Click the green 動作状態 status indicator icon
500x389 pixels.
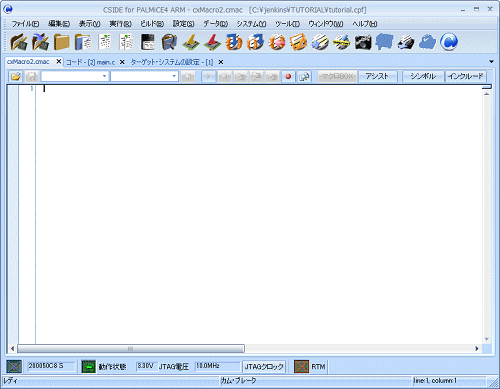point(89,367)
